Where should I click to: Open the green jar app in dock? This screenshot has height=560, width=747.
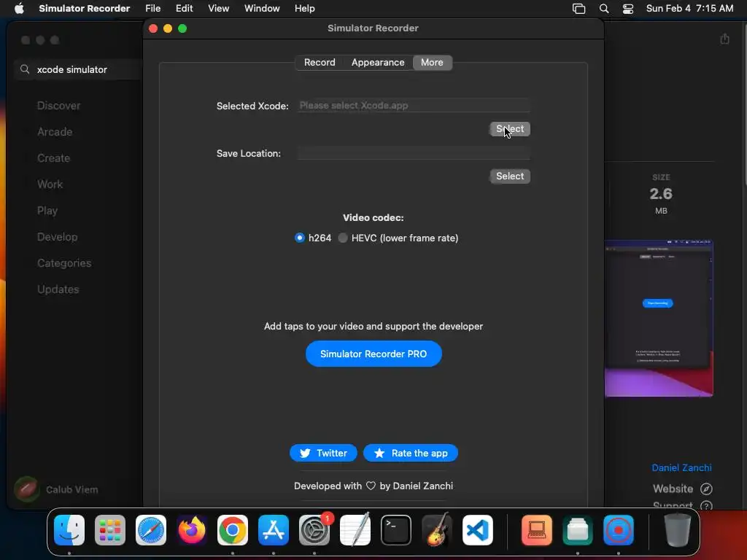pos(578,530)
